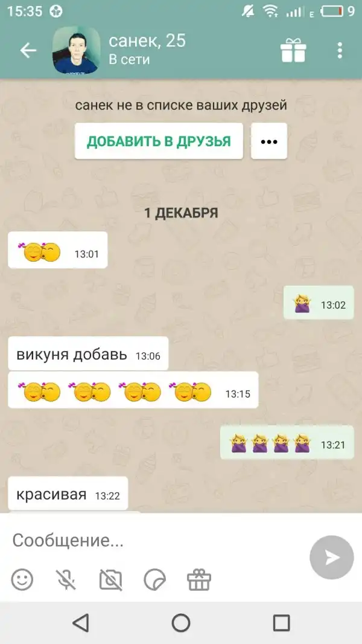
Task: Select the 'викуня добавь' message bubble
Action: tap(88, 353)
